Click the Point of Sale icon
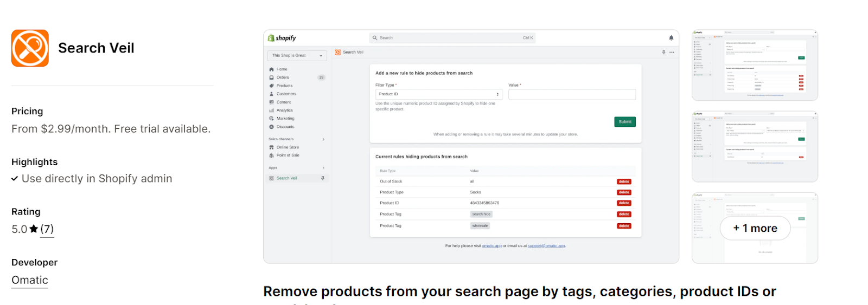 pos(271,155)
